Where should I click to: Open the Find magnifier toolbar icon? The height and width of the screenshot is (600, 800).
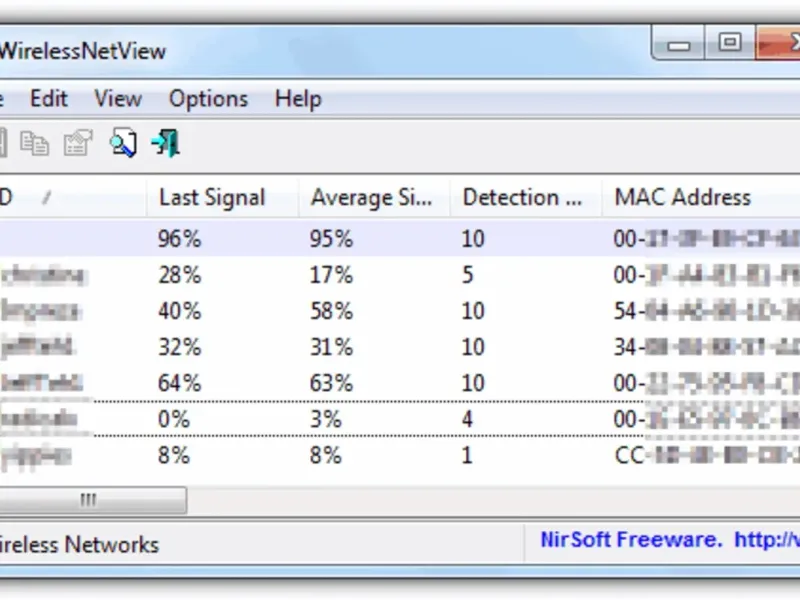[x=122, y=144]
